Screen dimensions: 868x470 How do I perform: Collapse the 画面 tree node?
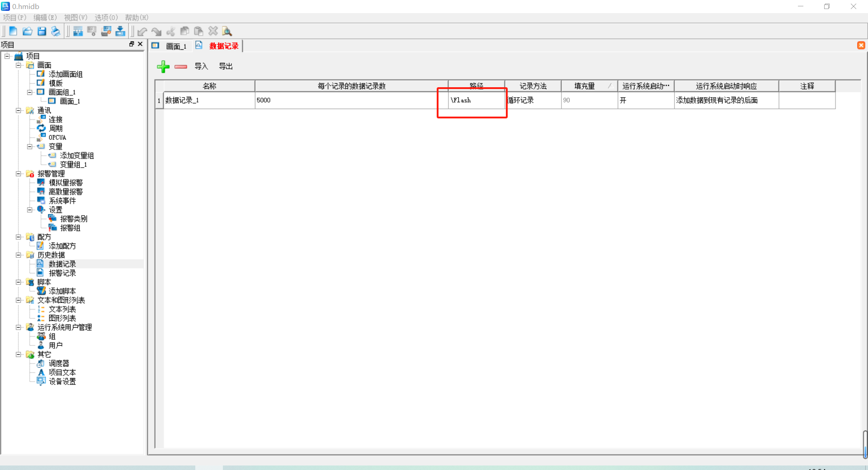point(19,65)
